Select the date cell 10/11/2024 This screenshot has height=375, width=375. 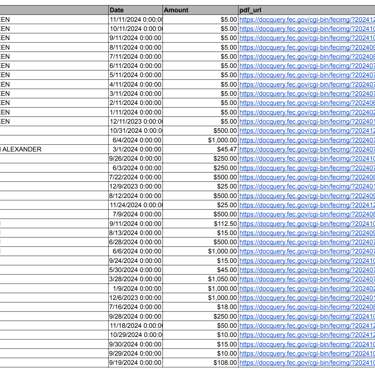pyautogui.click(x=136, y=29)
